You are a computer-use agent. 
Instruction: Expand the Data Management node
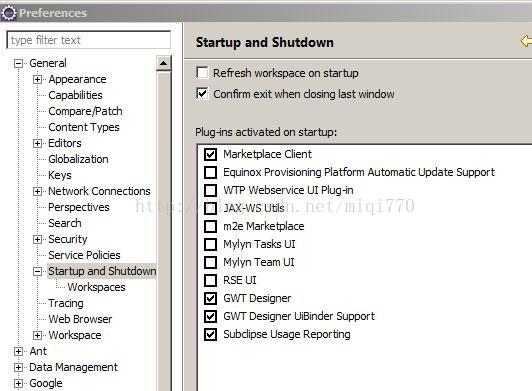pyautogui.click(x=18, y=367)
